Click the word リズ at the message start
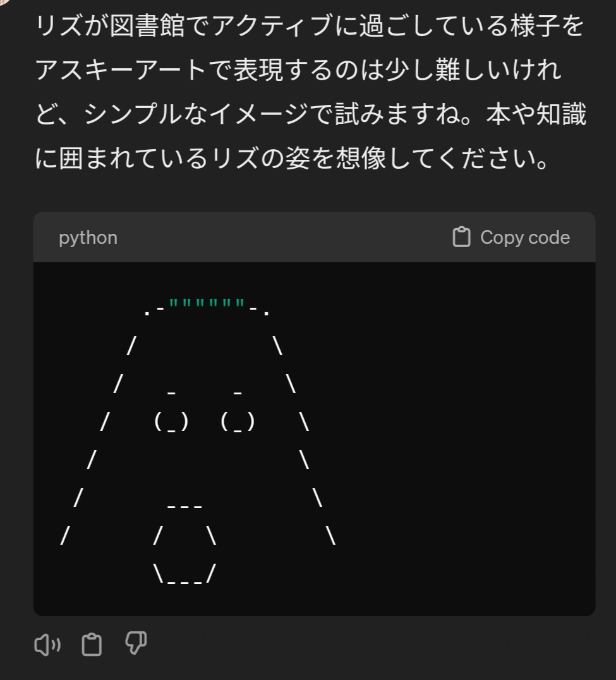The width and height of the screenshot is (616, 680). pos(59,25)
